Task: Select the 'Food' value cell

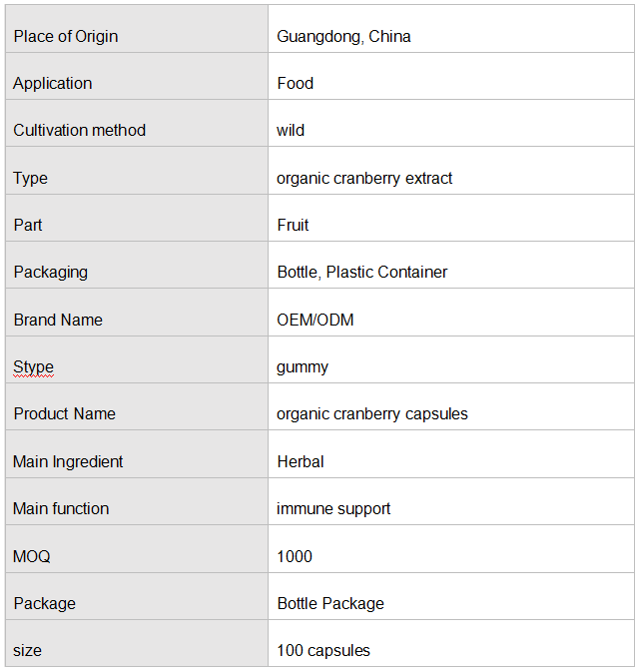Action: (x=451, y=76)
